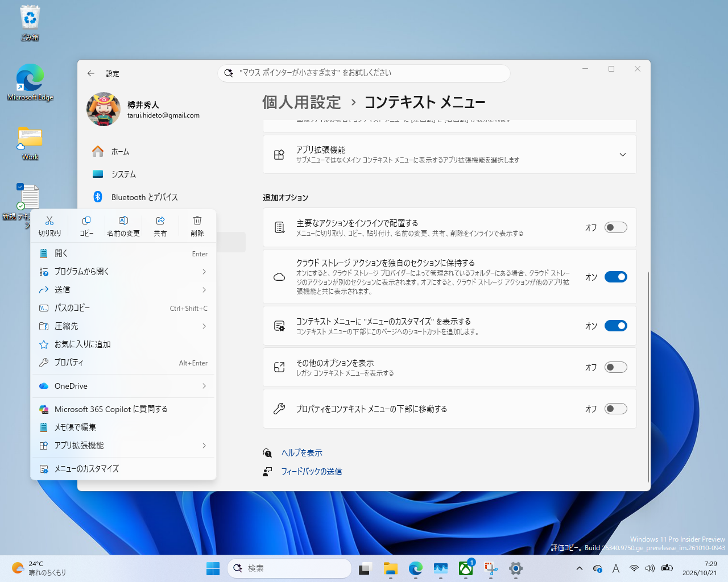Select お気に入りに追加 menu entry

pos(123,344)
